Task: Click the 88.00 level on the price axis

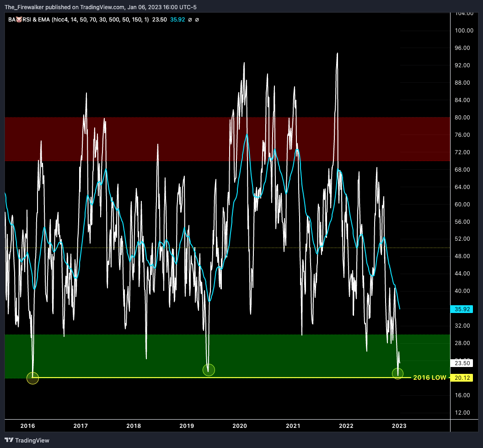Action: (462, 82)
